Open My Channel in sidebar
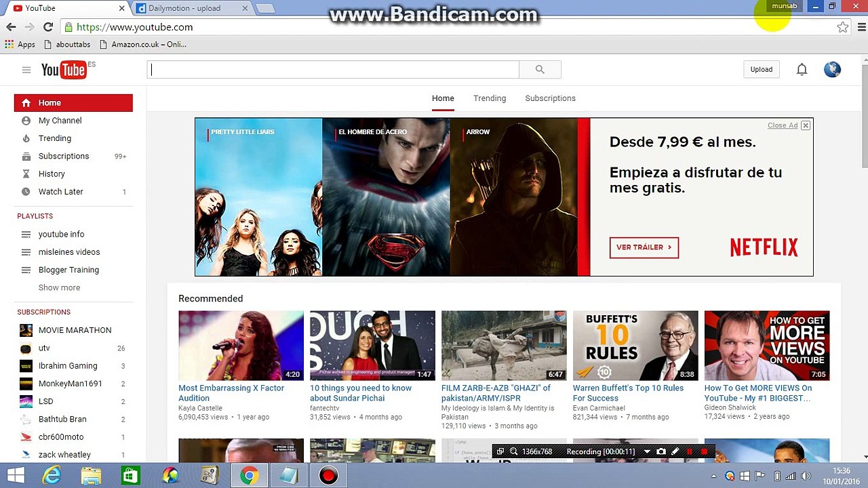Viewport: 868px width, 488px height. [73, 121]
